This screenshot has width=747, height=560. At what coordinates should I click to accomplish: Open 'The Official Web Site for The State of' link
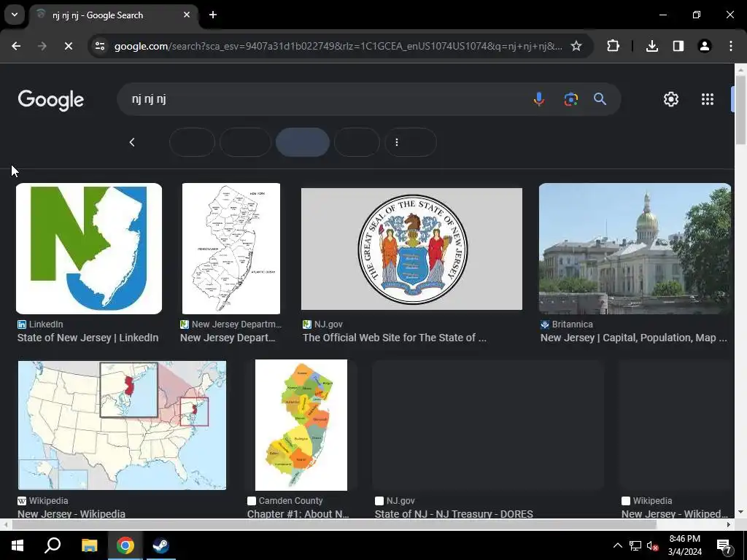pyautogui.click(x=395, y=338)
